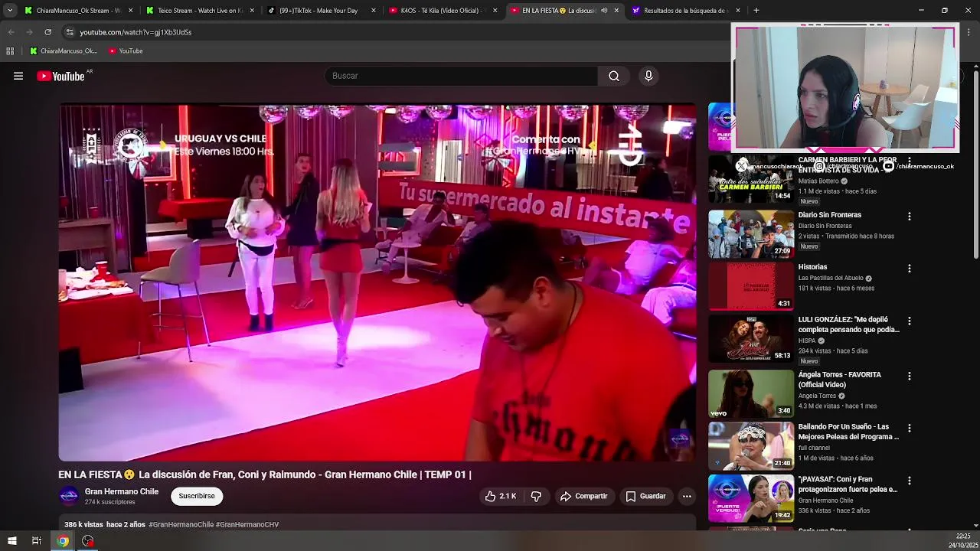Save the video with Guardar
The image size is (980, 551).
(645, 496)
